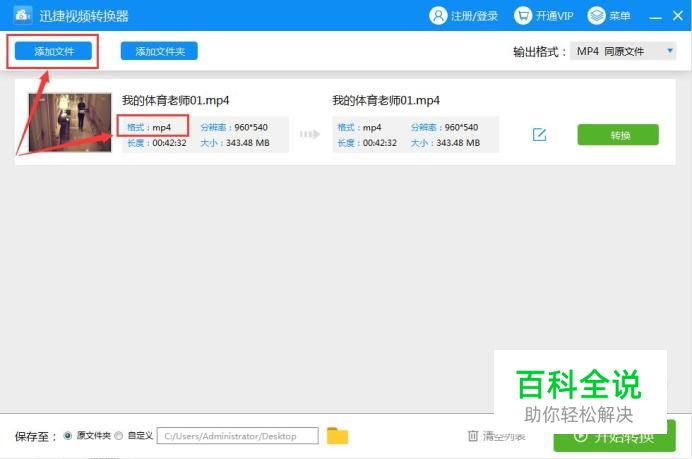Open 开通VIP shopping cart option

544,16
